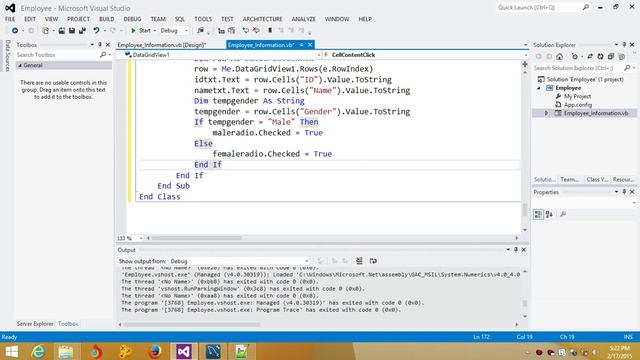Open the CellContentClick method name dropdown

pos(525,55)
